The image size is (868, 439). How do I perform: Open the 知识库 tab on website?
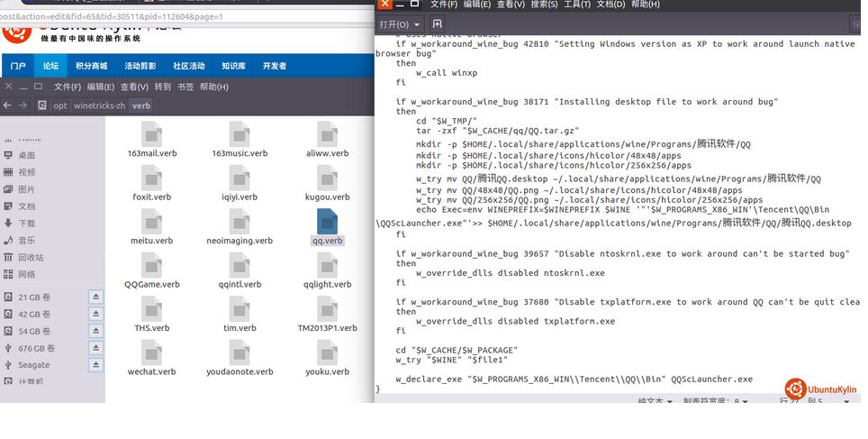(233, 66)
